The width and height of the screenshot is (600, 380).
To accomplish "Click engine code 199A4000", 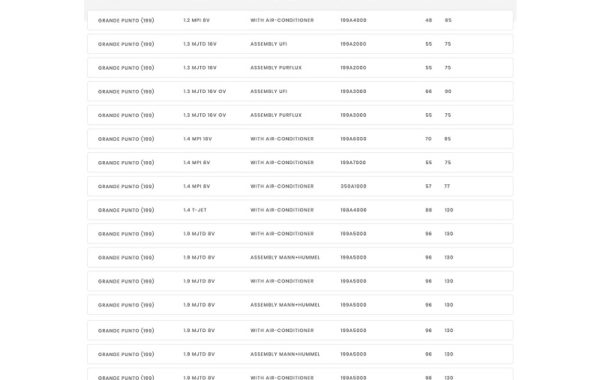I will (x=353, y=20).
